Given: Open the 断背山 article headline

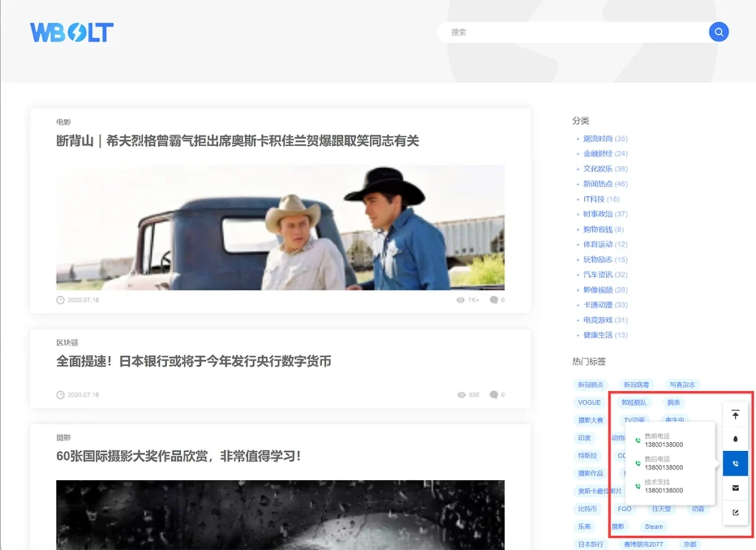Looking at the screenshot, I should 237,141.
